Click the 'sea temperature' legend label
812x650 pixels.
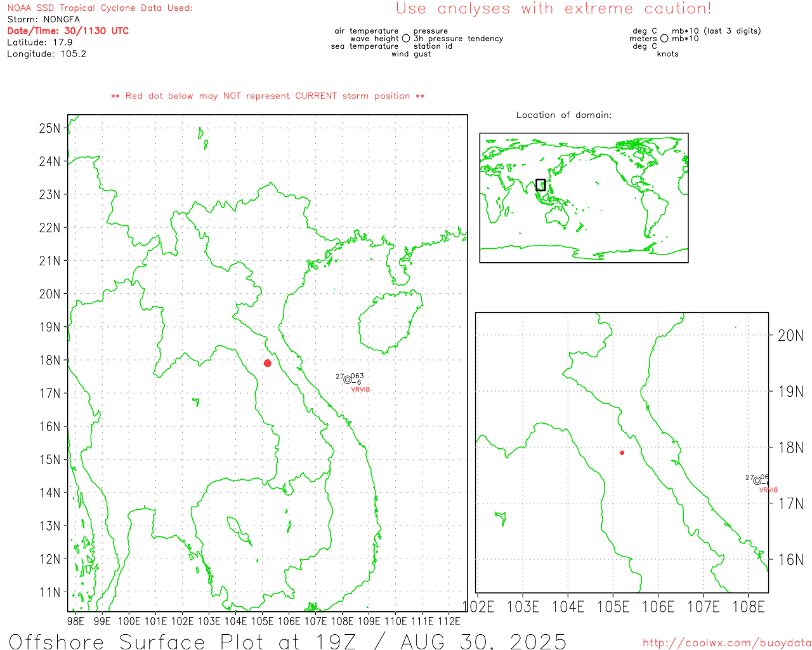(365, 46)
